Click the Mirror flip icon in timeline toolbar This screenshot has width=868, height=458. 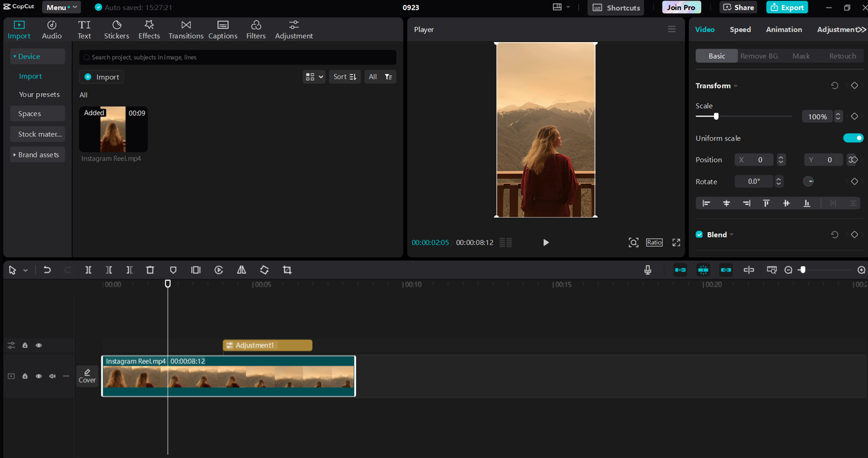point(241,270)
